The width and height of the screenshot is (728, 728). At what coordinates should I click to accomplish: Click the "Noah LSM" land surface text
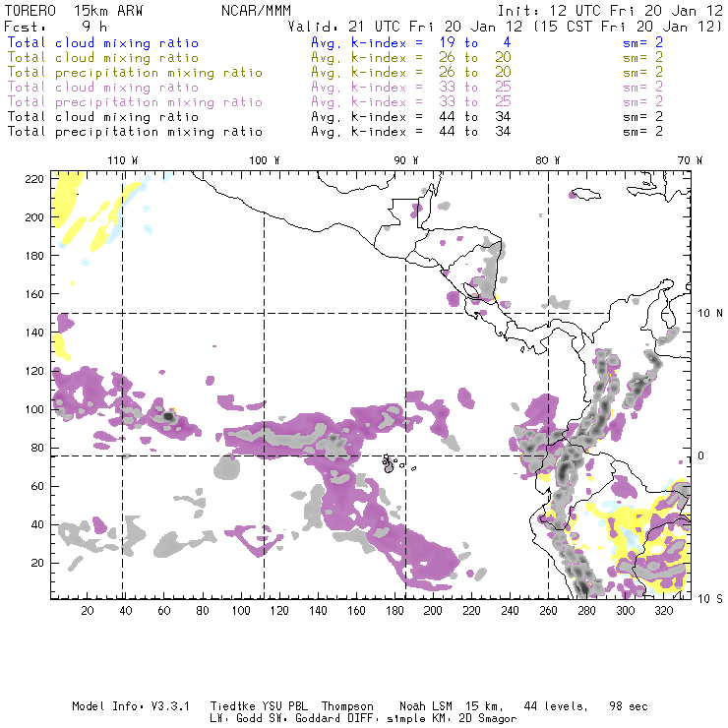click(426, 706)
